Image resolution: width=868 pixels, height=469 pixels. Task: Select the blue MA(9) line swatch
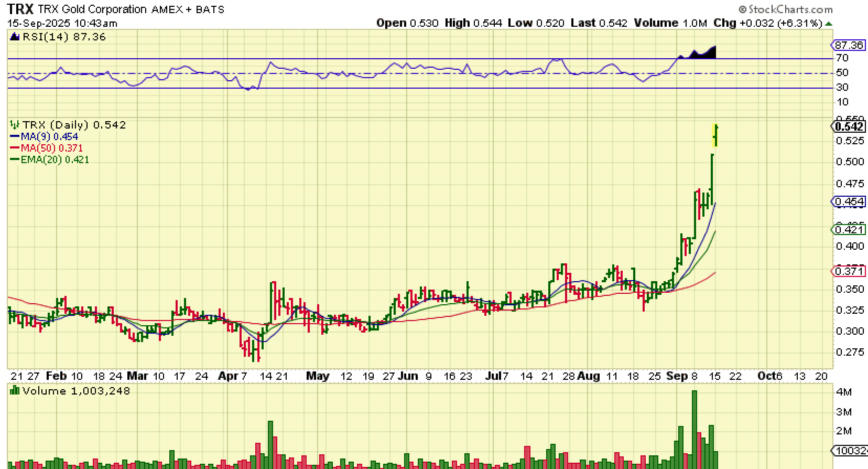click(15, 137)
